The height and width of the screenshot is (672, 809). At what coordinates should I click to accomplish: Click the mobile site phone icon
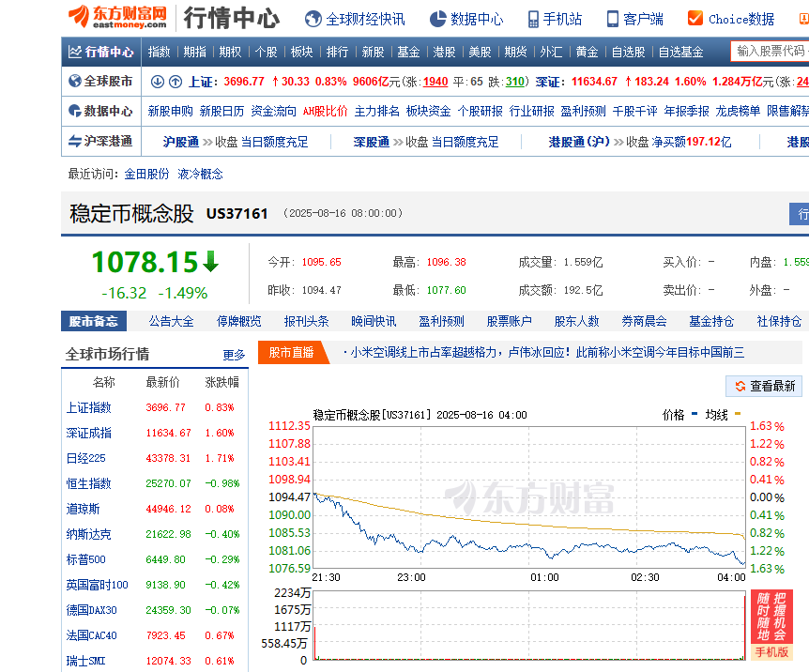(533, 20)
